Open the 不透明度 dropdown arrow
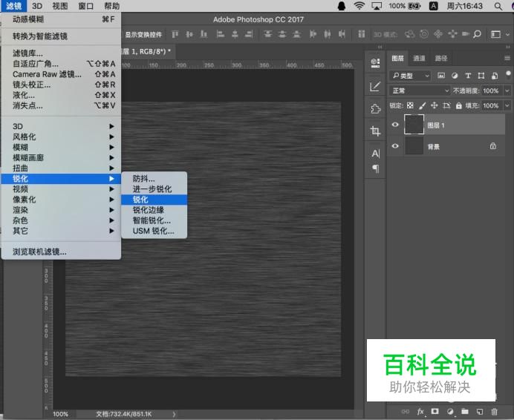 coord(507,91)
